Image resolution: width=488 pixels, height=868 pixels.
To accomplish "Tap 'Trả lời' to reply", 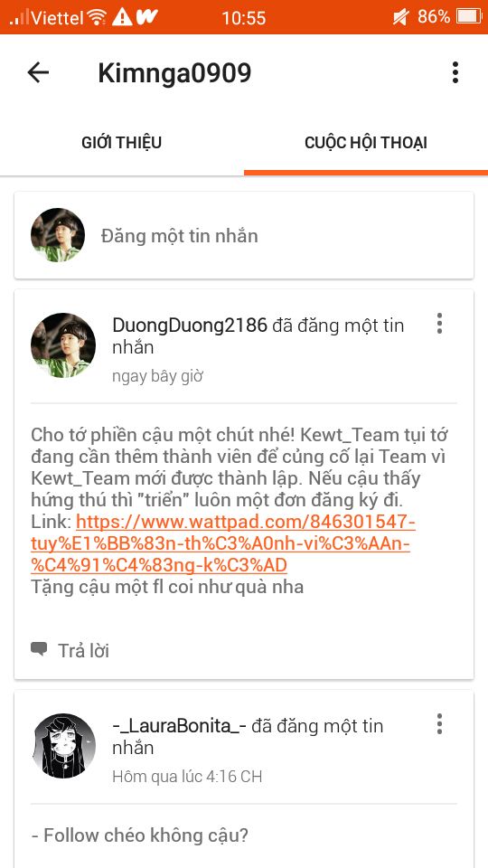I will (83, 650).
